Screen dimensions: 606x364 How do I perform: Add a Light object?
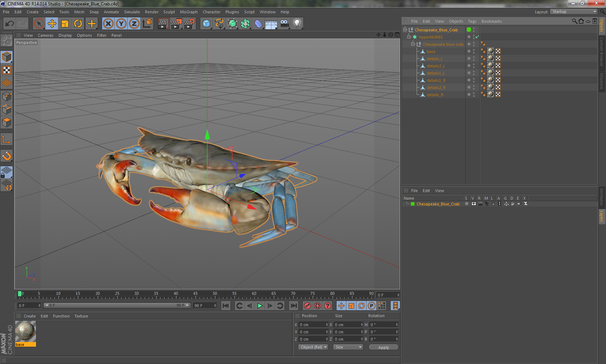(297, 24)
